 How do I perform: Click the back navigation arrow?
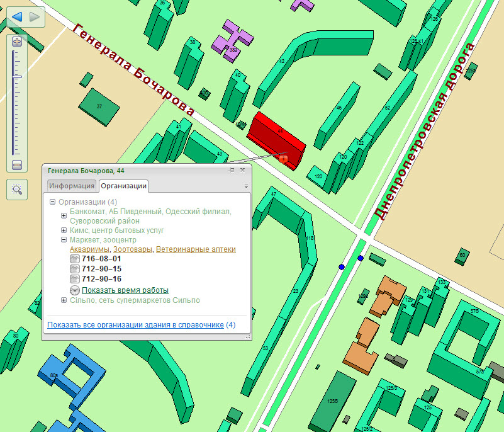coord(17,16)
